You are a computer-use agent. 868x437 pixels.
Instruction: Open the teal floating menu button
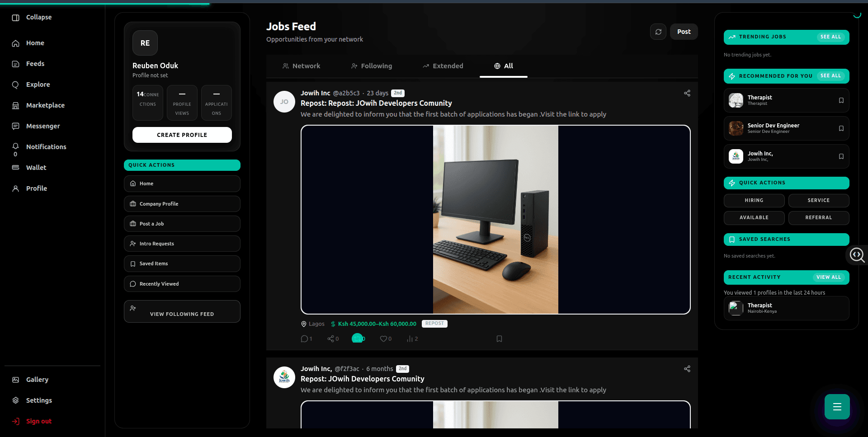(837, 407)
